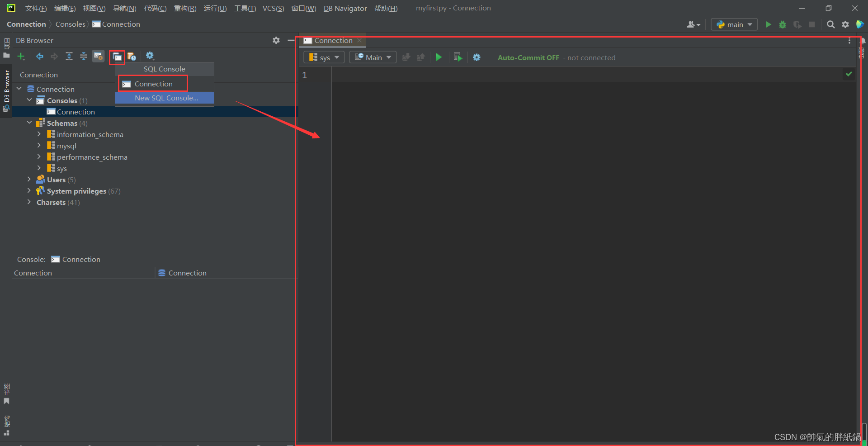The image size is (868, 446).
Task: Open the 文件(F) menu
Action: coord(36,8)
